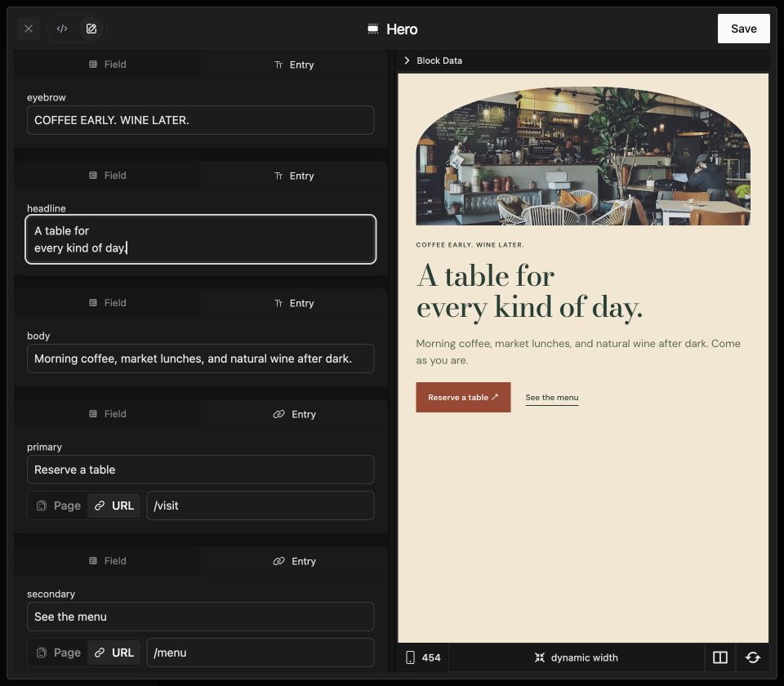
Task: Choose URL link type for primary
Action: (x=114, y=506)
